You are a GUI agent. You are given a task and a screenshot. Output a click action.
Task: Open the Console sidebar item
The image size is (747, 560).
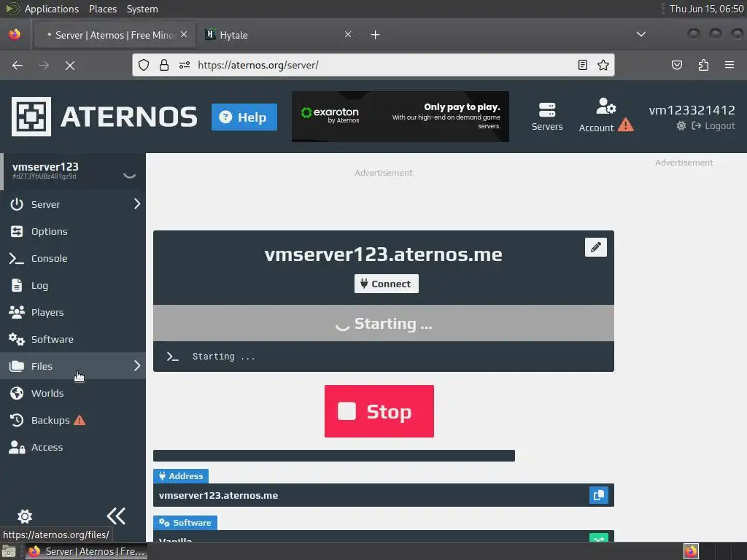pos(72,258)
